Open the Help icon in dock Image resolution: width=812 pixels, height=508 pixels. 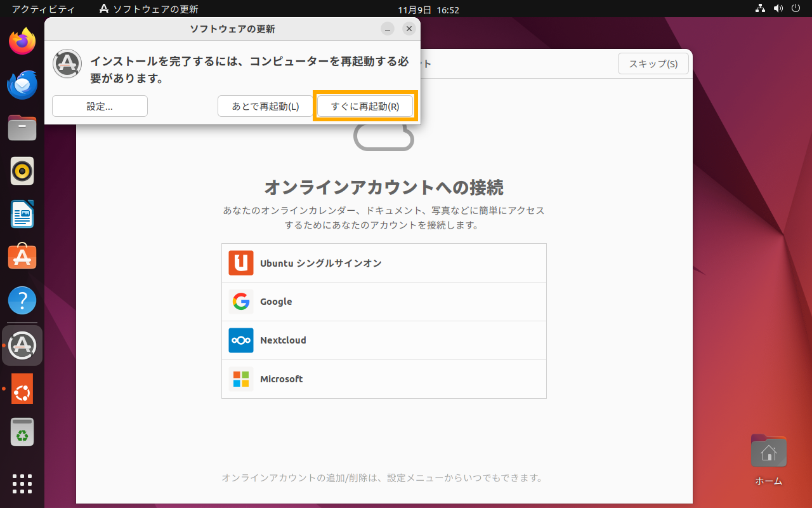click(x=22, y=300)
